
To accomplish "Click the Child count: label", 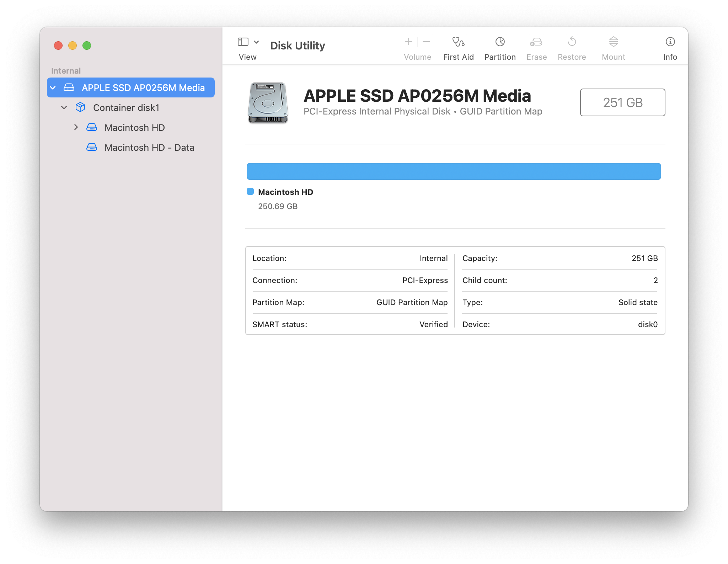I will (485, 280).
